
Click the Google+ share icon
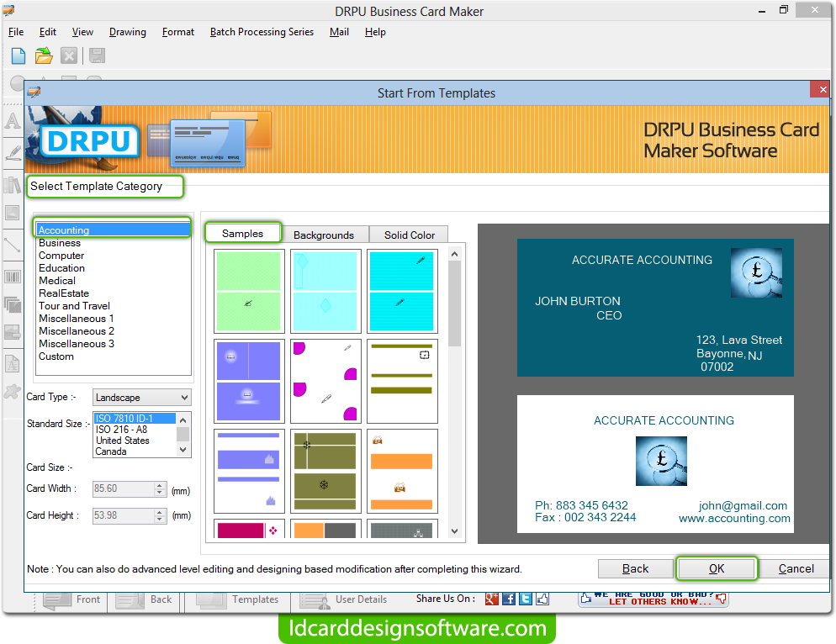(x=492, y=599)
